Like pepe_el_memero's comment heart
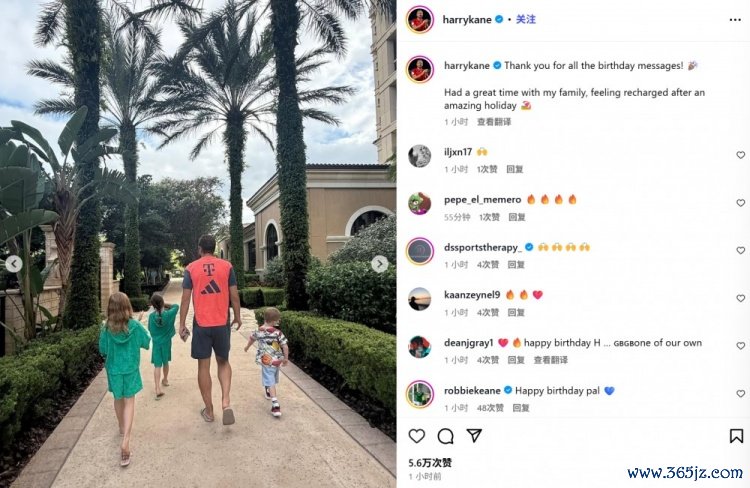The image size is (750, 488). 740,203
